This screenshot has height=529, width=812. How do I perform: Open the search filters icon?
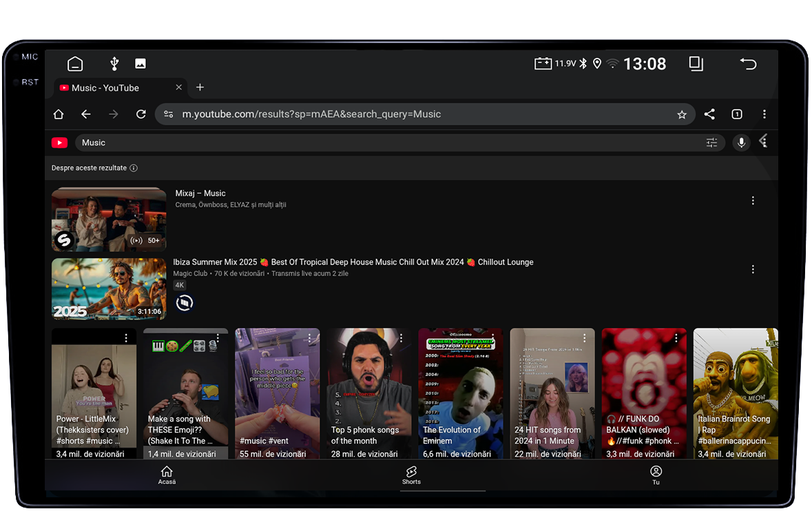click(711, 143)
